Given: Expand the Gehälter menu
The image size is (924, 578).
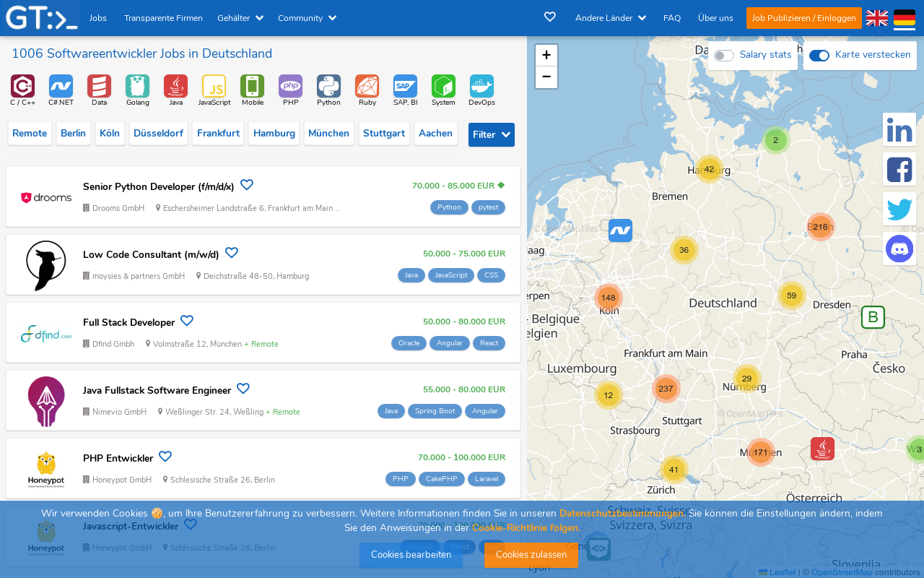Looking at the screenshot, I should pos(240,18).
